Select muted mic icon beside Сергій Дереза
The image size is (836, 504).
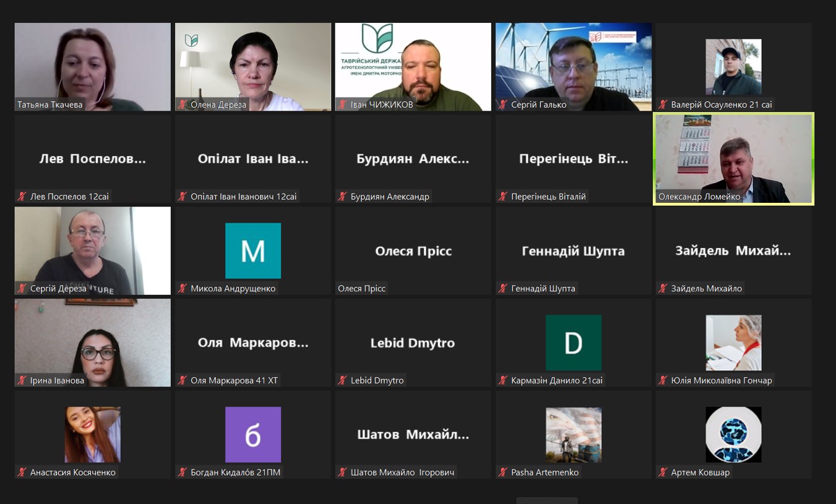click(x=22, y=288)
